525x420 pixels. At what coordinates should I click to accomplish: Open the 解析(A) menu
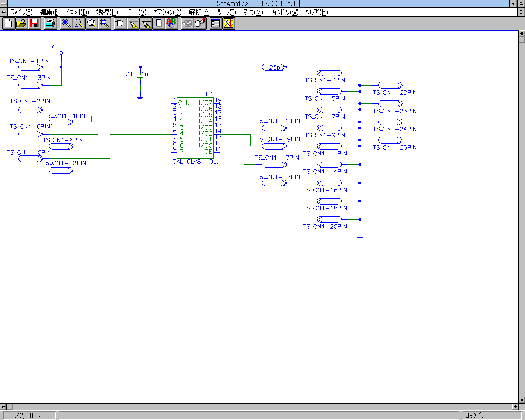200,12
